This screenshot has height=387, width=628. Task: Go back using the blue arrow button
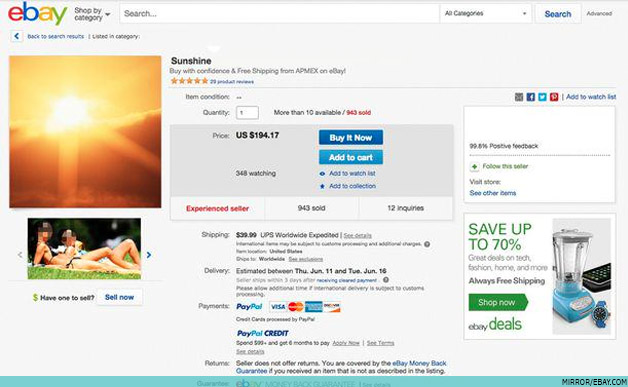[16, 36]
